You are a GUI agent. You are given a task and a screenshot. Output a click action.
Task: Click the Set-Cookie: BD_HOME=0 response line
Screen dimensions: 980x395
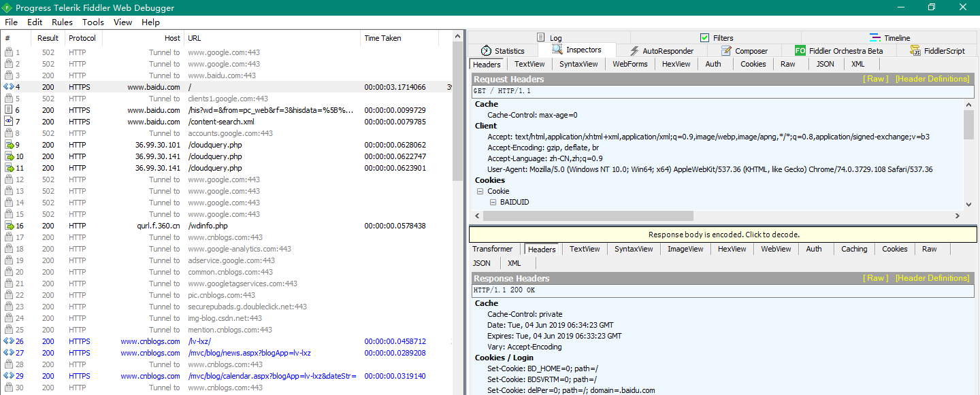coord(542,368)
